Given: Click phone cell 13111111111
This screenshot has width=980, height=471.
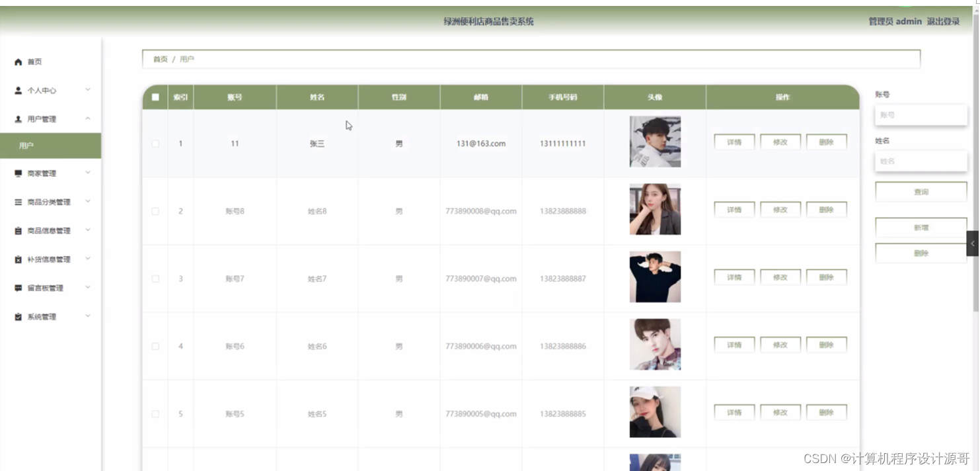Looking at the screenshot, I should 563,144.
